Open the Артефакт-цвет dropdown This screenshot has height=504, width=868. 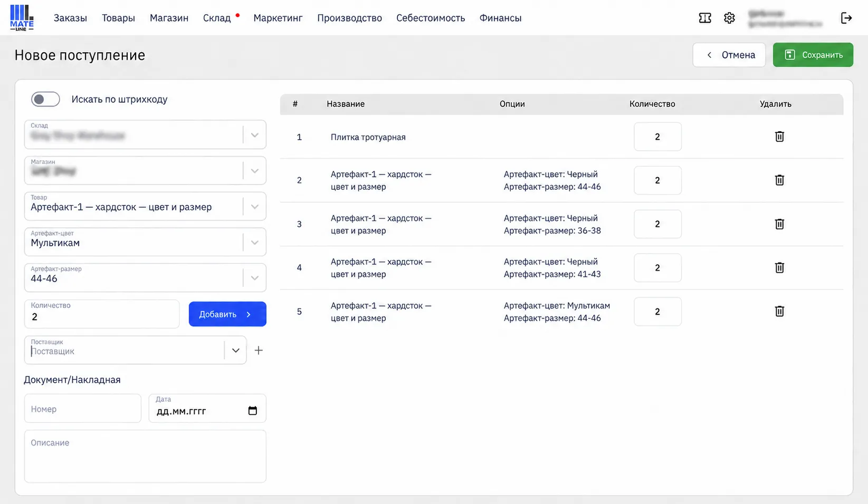click(254, 243)
